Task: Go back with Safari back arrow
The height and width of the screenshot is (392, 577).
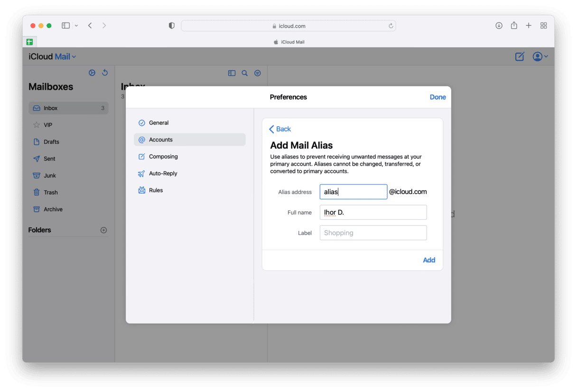Action: tap(90, 26)
